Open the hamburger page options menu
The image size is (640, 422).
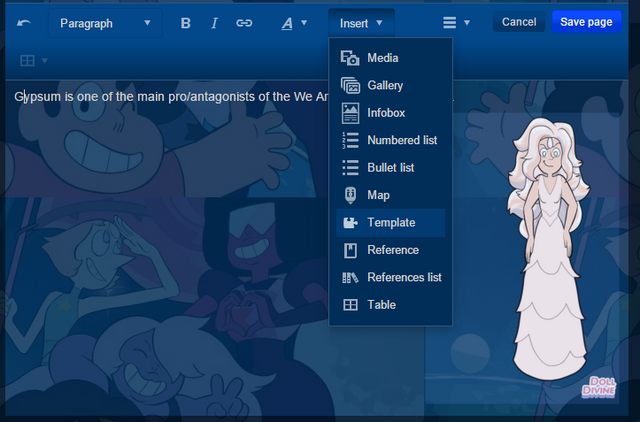(x=449, y=22)
